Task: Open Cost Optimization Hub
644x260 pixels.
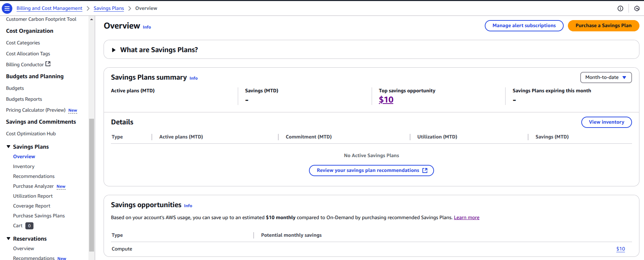Action: (31, 134)
